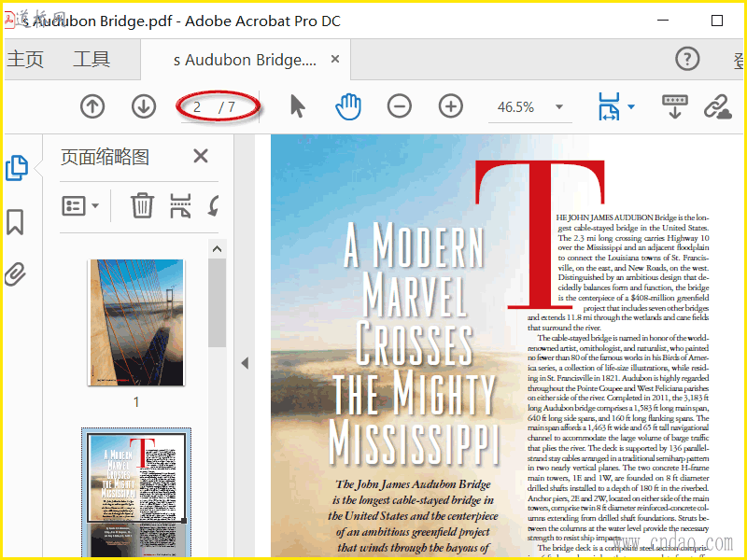Go to previous page with up arrow
This screenshot has width=747, height=560.
click(x=92, y=106)
